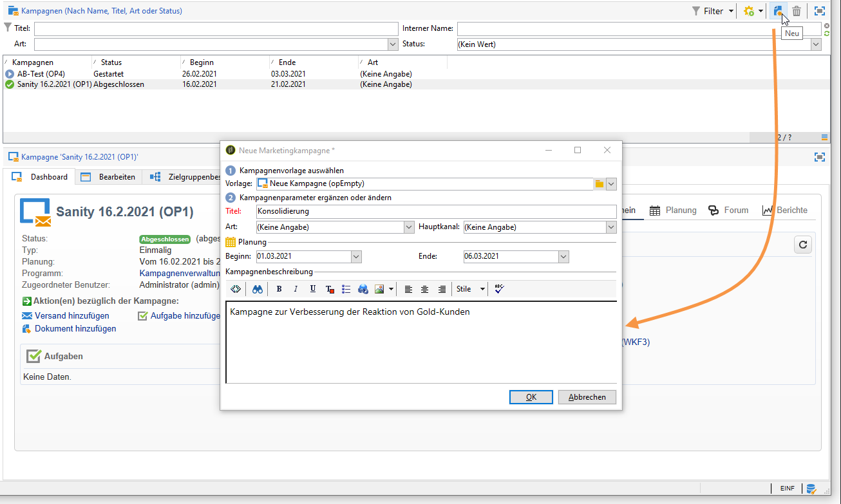Open the Forum tab on the dashboard
This screenshot has height=504, width=841.
pyautogui.click(x=728, y=210)
